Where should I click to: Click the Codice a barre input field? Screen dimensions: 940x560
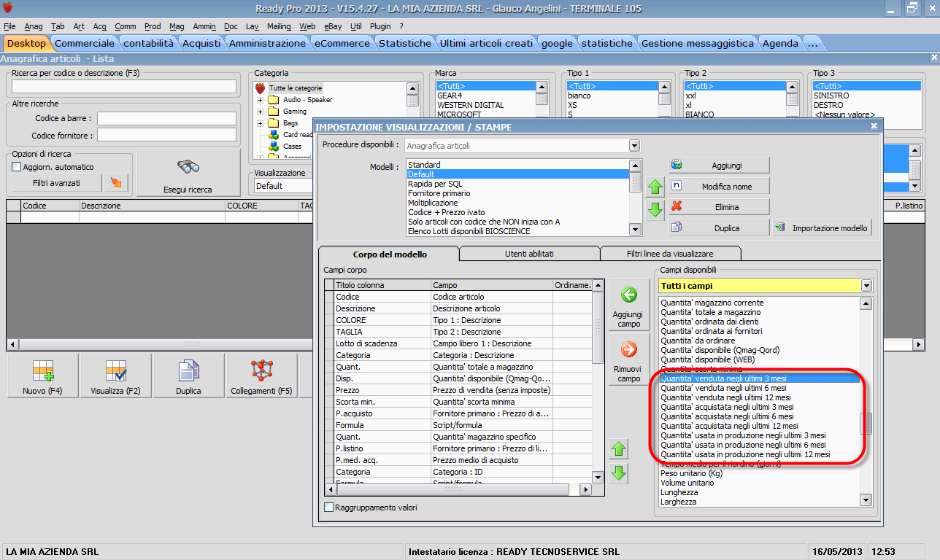[x=167, y=118]
